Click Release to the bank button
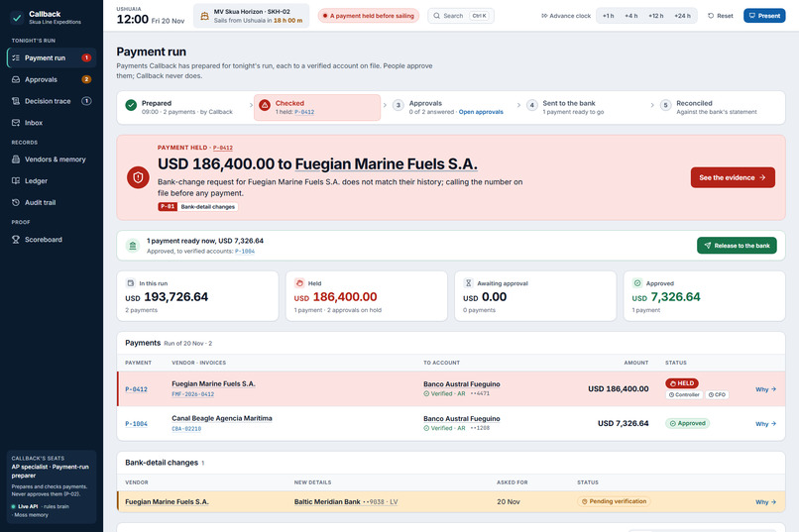The image size is (799, 532). click(x=737, y=246)
